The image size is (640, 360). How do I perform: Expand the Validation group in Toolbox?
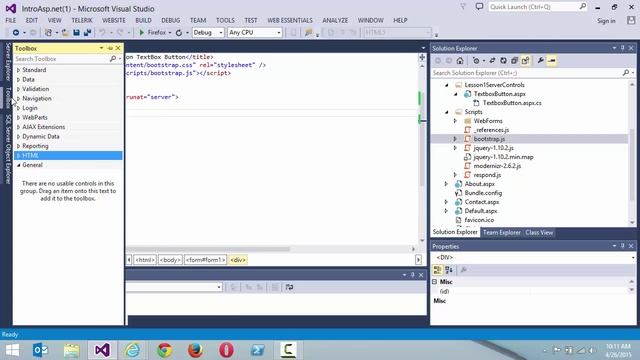[18, 89]
